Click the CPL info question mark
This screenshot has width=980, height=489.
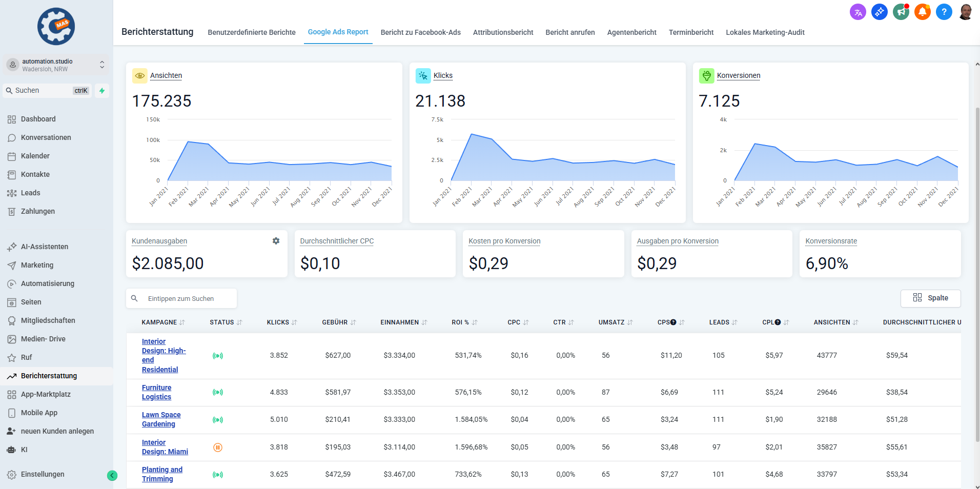778,322
